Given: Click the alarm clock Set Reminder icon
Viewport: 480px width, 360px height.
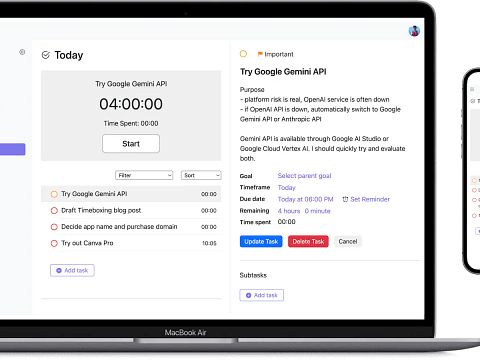Looking at the screenshot, I should pos(345,199).
